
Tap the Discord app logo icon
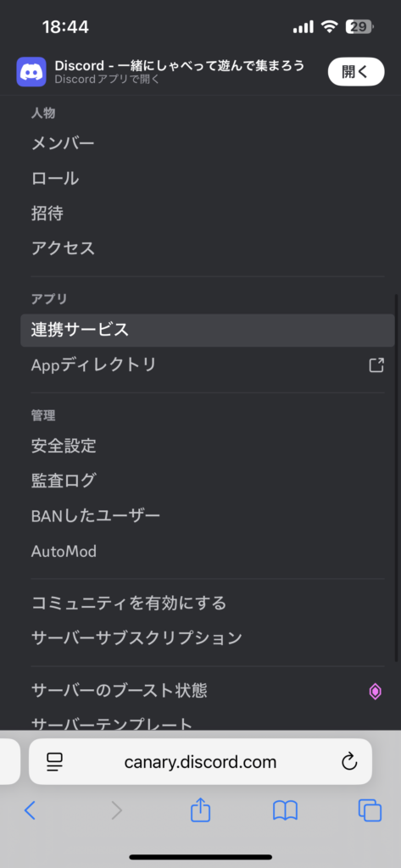(x=31, y=72)
